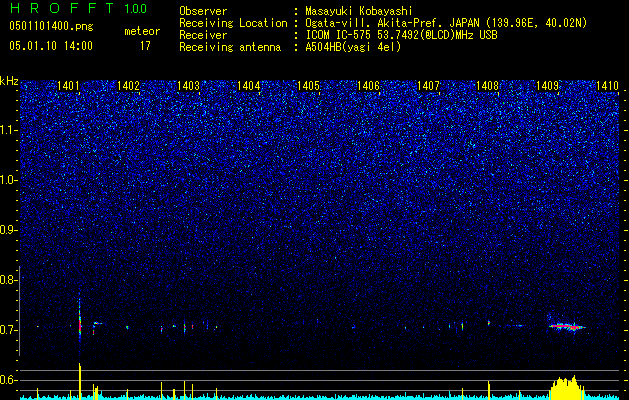The image size is (629, 400).
Task: Click the Receiver label
Action: 203,35
